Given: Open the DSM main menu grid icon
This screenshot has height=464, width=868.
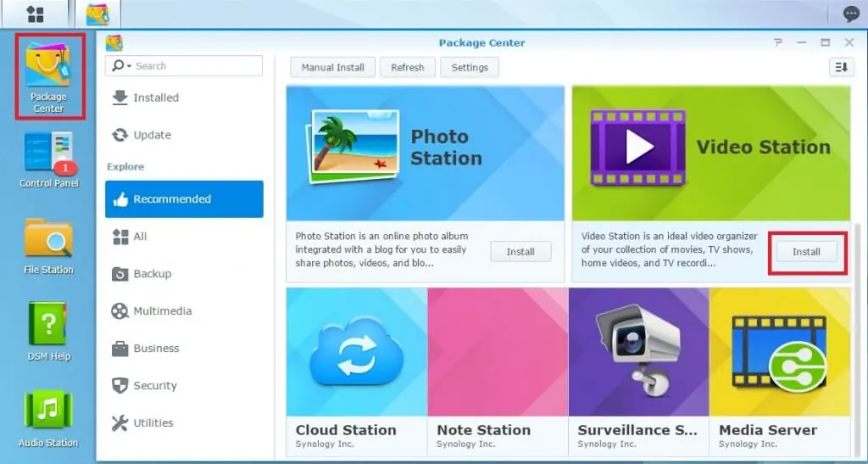Looking at the screenshot, I should pyautogui.click(x=36, y=14).
